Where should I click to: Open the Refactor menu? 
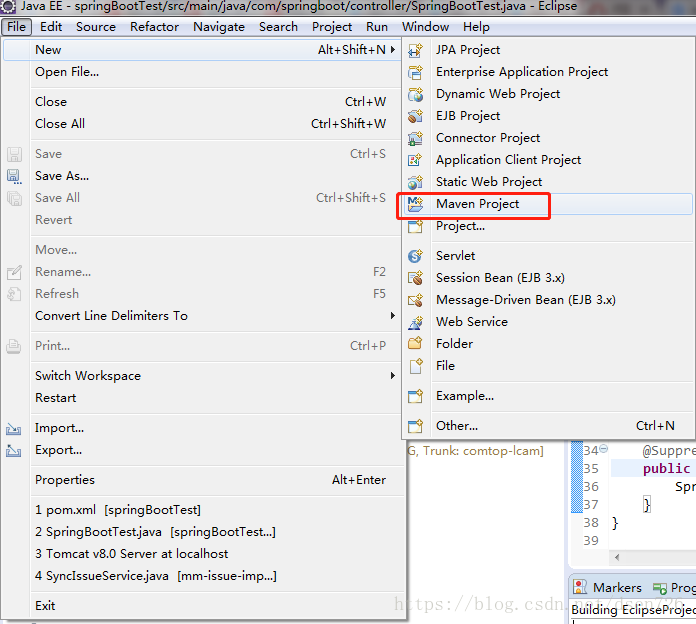pyautogui.click(x=154, y=27)
